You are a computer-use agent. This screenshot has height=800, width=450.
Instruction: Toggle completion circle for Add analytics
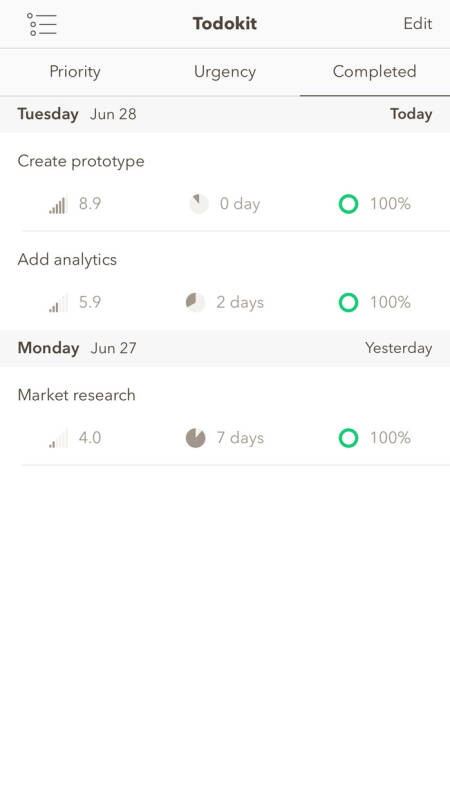(x=348, y=303)
